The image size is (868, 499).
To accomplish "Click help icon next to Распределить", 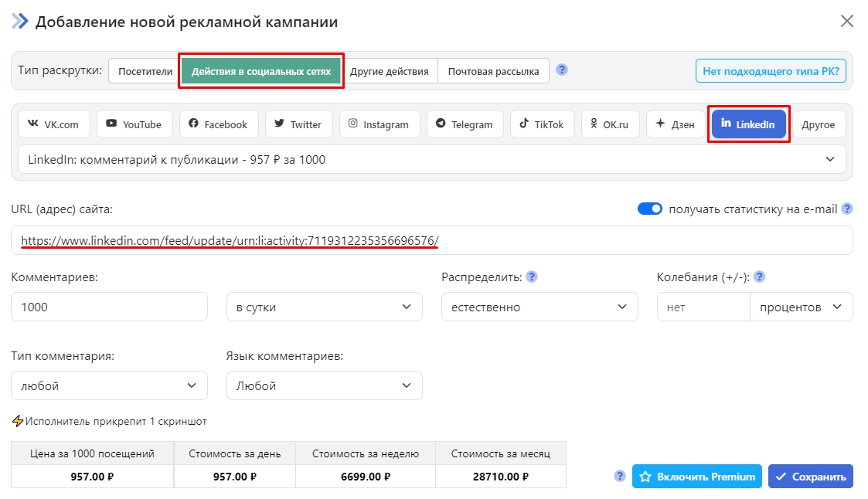I will coord(532,277).
